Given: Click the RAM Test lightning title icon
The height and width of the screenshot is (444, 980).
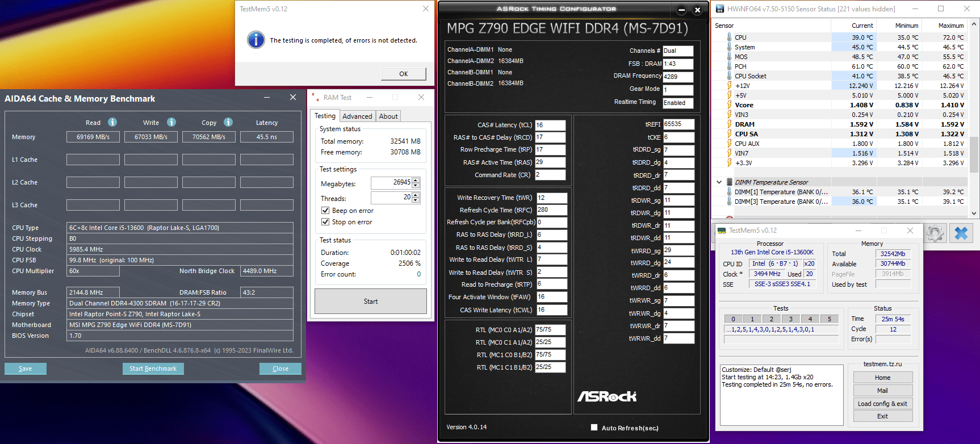Looking at the screenshot, I should [x=315, y=98].
